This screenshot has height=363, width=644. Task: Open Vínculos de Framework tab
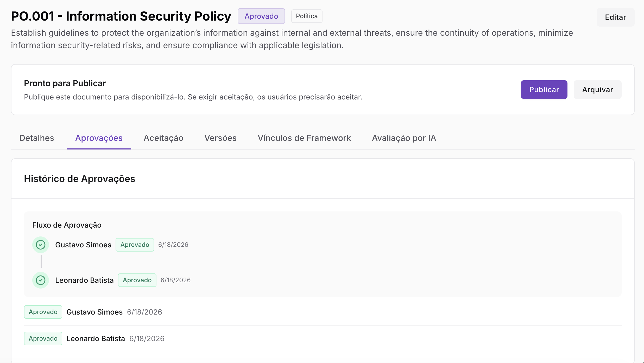[x=304, y=138]
